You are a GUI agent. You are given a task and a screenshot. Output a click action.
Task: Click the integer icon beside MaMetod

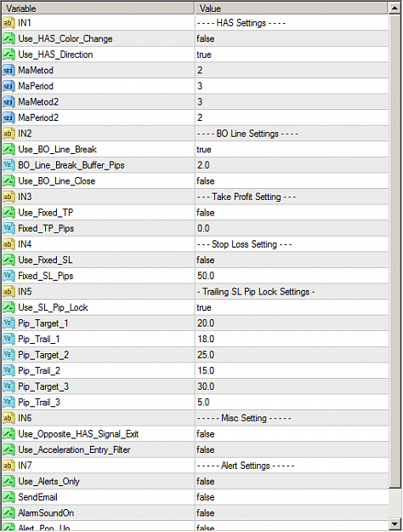point(9,71)
